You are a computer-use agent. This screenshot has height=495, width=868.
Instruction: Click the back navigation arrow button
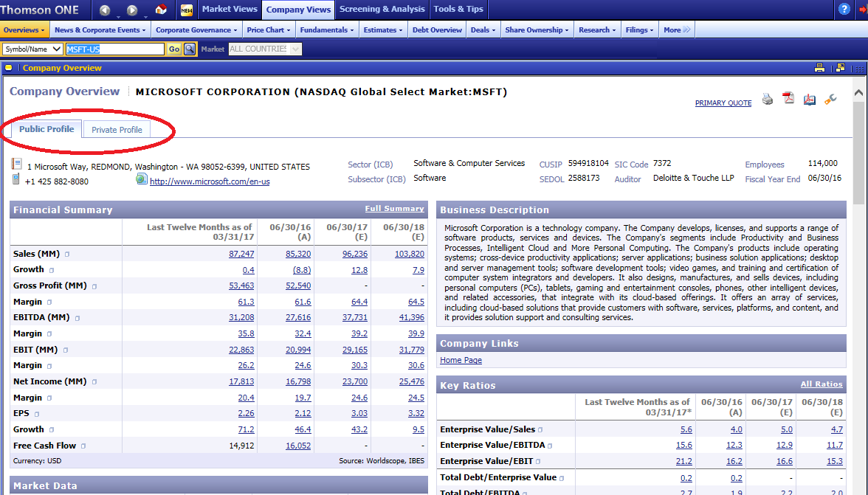(x=105, y=10)
